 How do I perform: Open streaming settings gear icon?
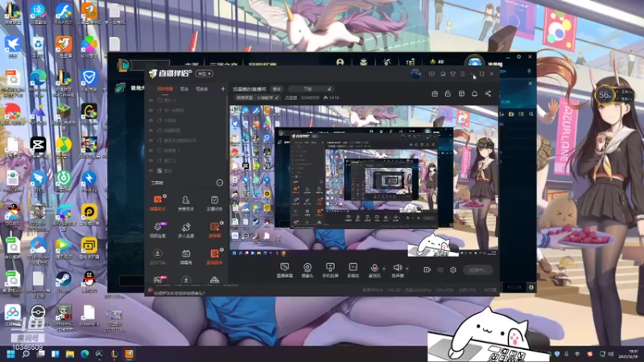(x=453, y=269)
